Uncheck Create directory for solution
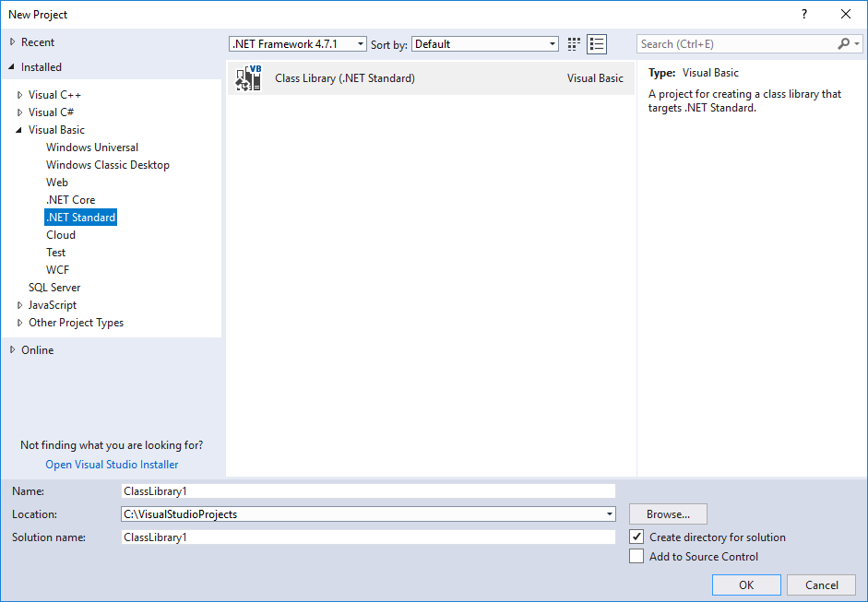Screen dimensions: 868x602 click(636, 537)
